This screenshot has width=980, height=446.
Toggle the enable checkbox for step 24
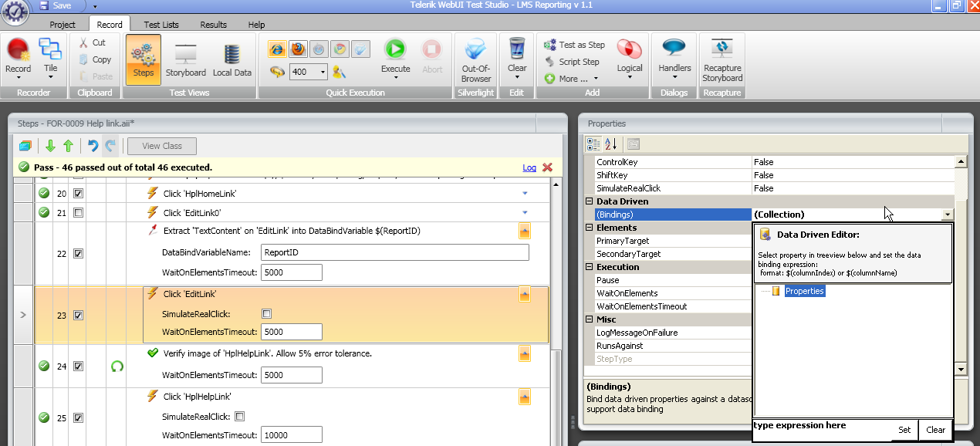point(78,367)
